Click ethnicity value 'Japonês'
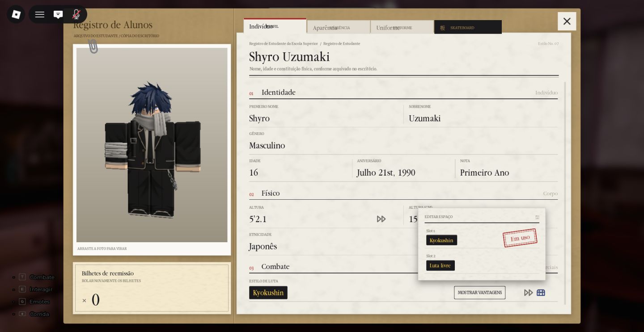Image resolution: width=644 pixels, height=332 pixels. coord(263,247)
